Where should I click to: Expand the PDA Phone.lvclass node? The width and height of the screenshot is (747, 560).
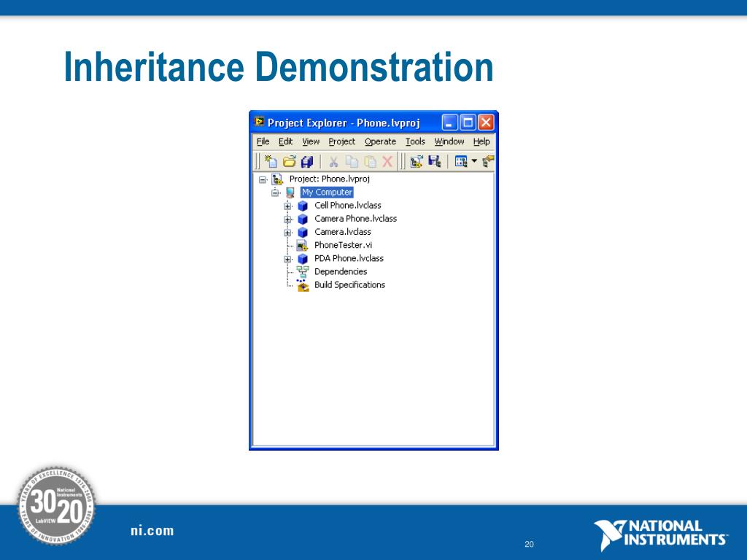[287, 259]
